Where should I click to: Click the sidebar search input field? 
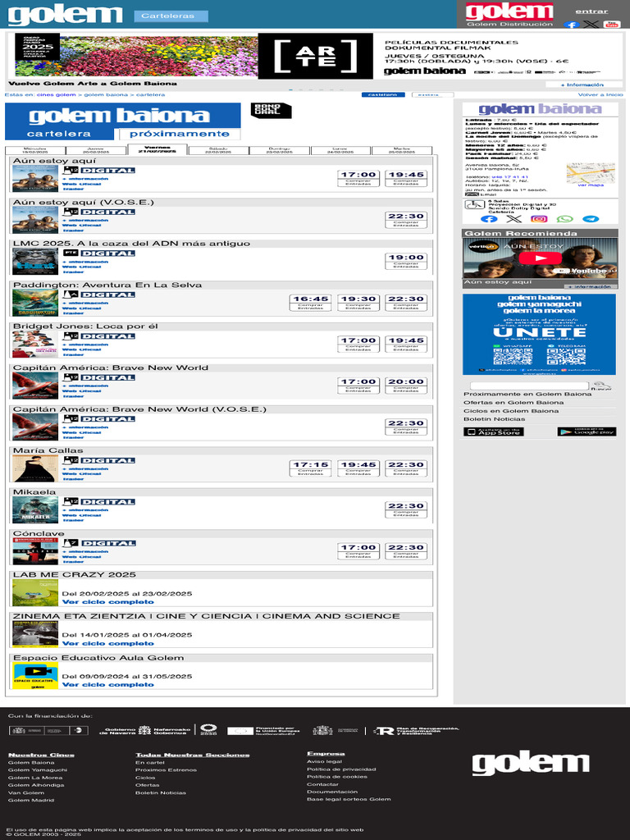[529, 386]
